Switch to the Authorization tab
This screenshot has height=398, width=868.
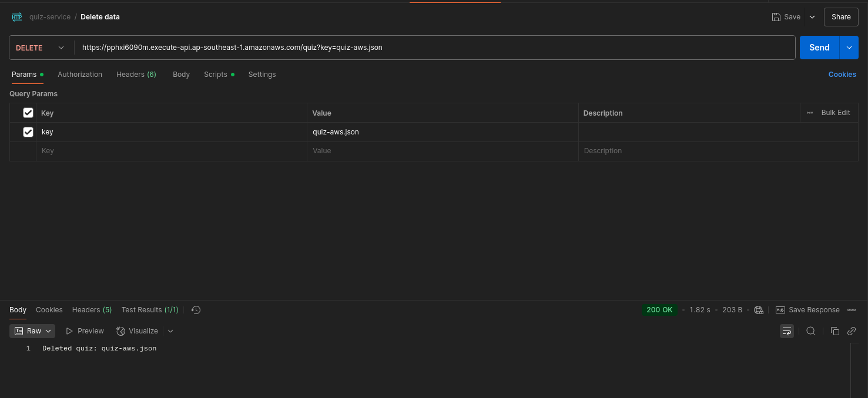coord(80,75)
